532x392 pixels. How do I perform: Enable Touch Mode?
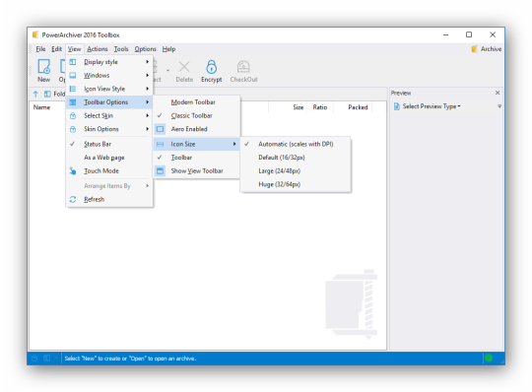[x=109, y=171]
